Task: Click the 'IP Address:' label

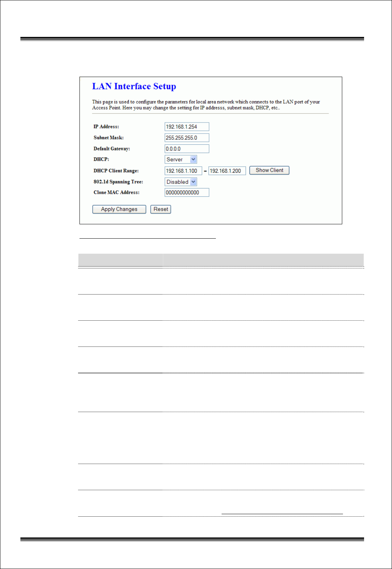Action: pos(106,126)
